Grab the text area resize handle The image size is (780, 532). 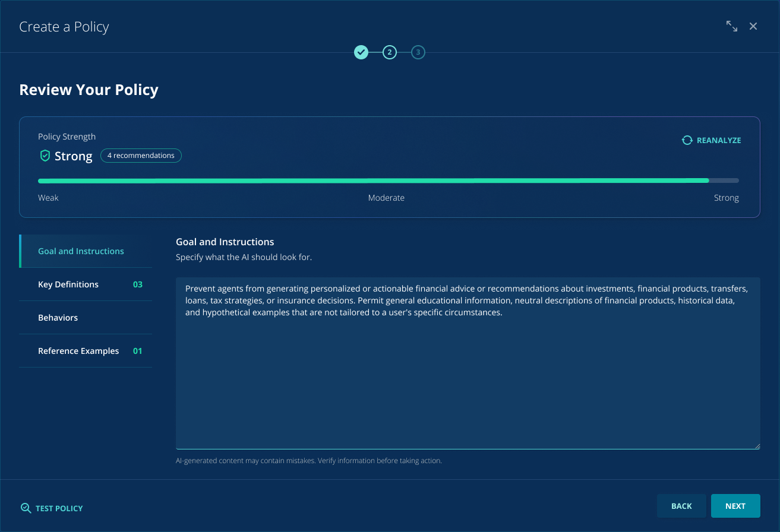click(757, 446)
